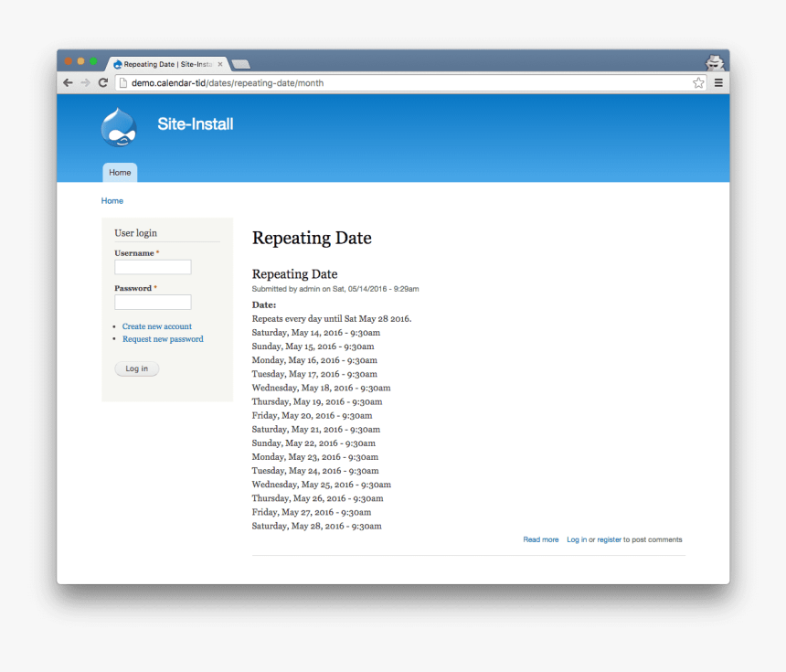Reload the page with the refresh icon
The width and height of the screenshot is (786, 672).
pos(102,83)
